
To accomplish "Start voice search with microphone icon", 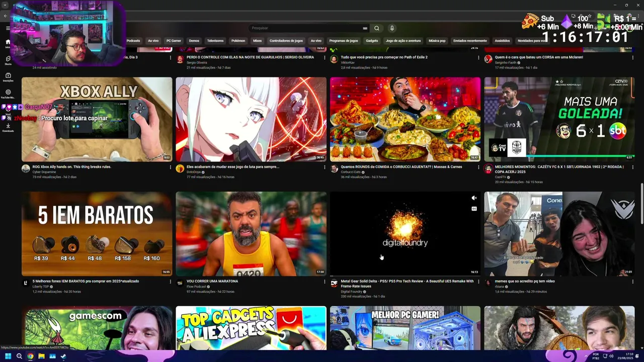I will [x=392, y=28].
